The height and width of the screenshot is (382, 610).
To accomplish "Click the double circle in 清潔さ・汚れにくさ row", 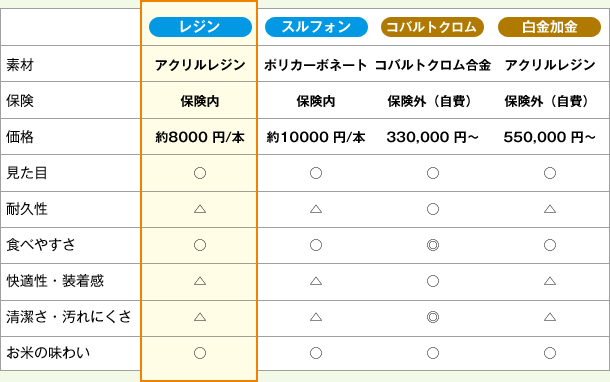I will click(433, 317).
